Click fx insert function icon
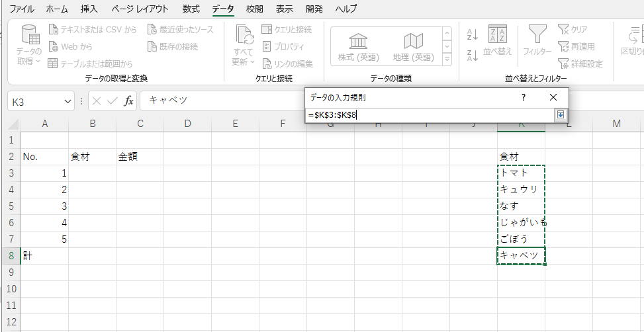Screen dimensions: 644x332 pyautogui.click(x=128, y=101)
